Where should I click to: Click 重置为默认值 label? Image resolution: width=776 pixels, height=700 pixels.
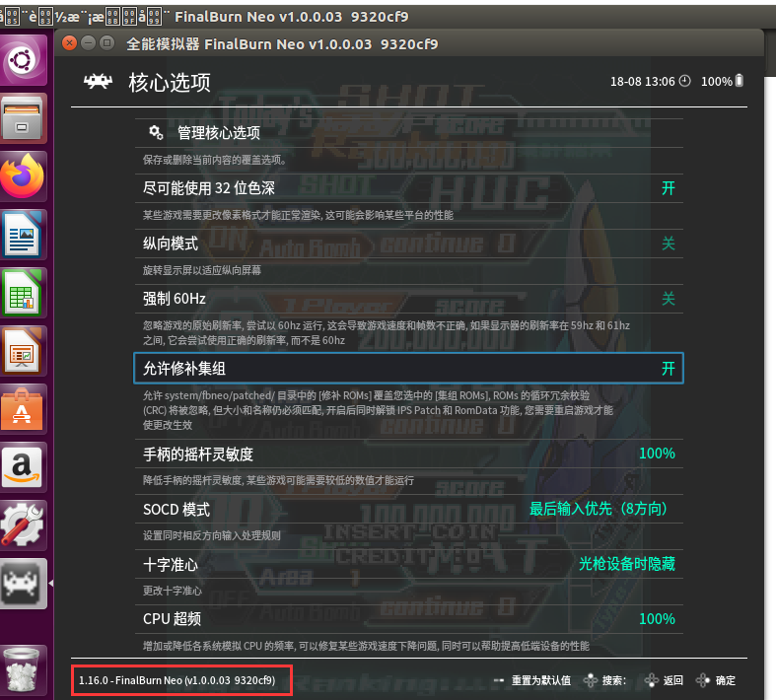pyautogui.click(x=541, y=680)
